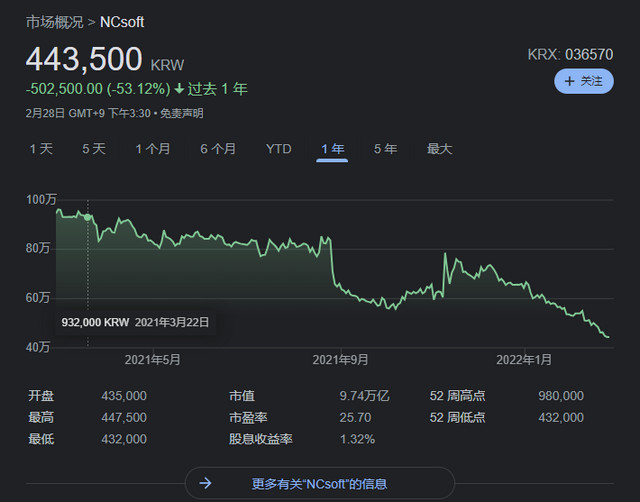The image size is (640, 502).
Task: Click the green down-arrow next to 过去 1 年
Action: point(179,90)
